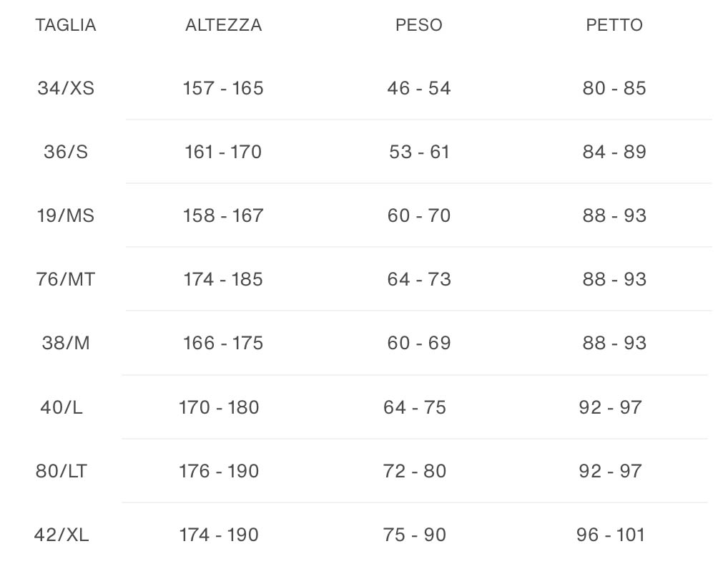The height and width of the screenshot is (564, 728).
Task: Select weight range 72 - 80
Action: point(415,472)
